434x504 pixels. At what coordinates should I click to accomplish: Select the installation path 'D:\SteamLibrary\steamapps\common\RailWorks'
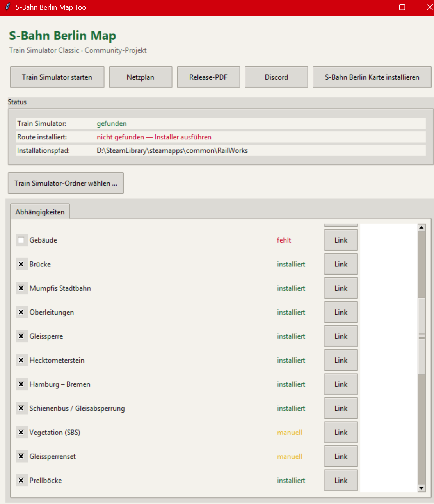click(x=172, y=150)
